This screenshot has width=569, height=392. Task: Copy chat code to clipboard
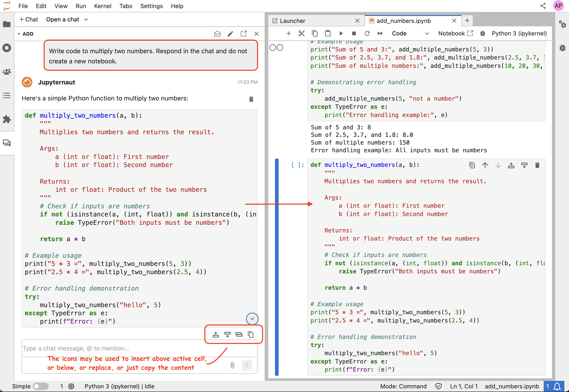pos(251,334)
